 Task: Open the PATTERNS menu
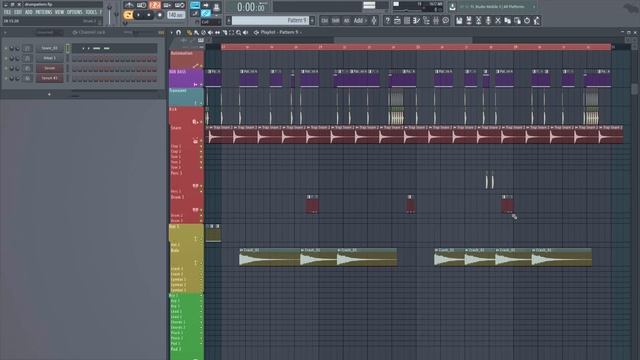pyautogui.click(x=44, y=12)
